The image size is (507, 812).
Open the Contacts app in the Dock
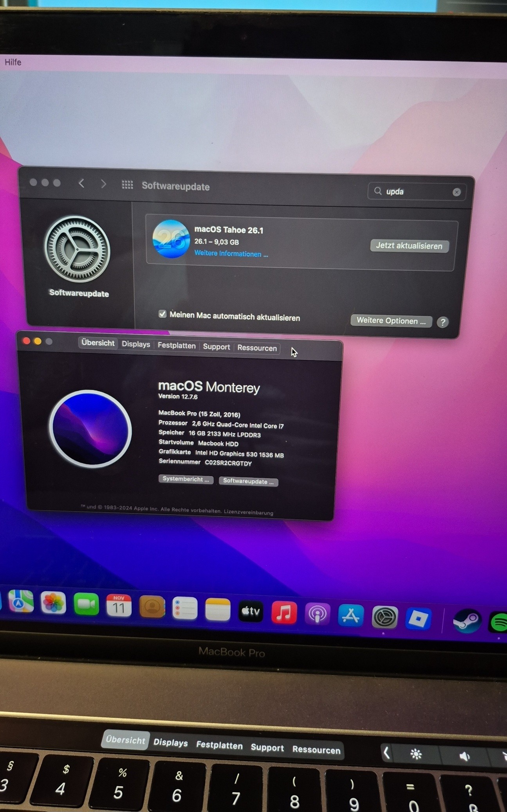152,607
